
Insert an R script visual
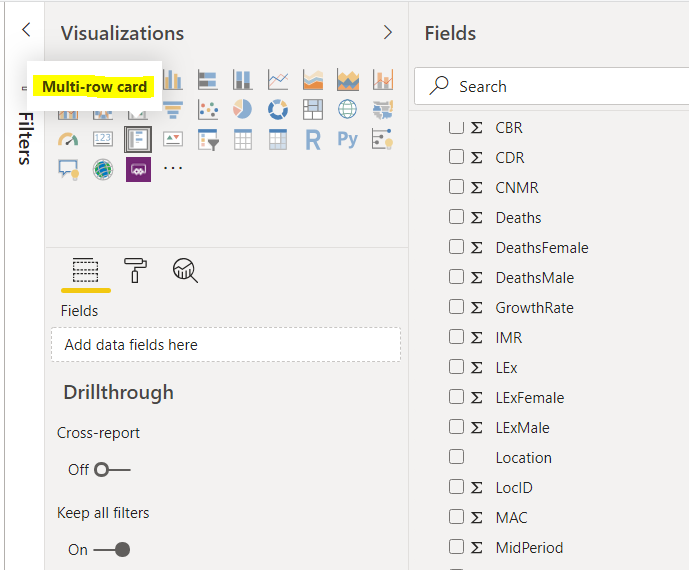(x=313, y=139)
